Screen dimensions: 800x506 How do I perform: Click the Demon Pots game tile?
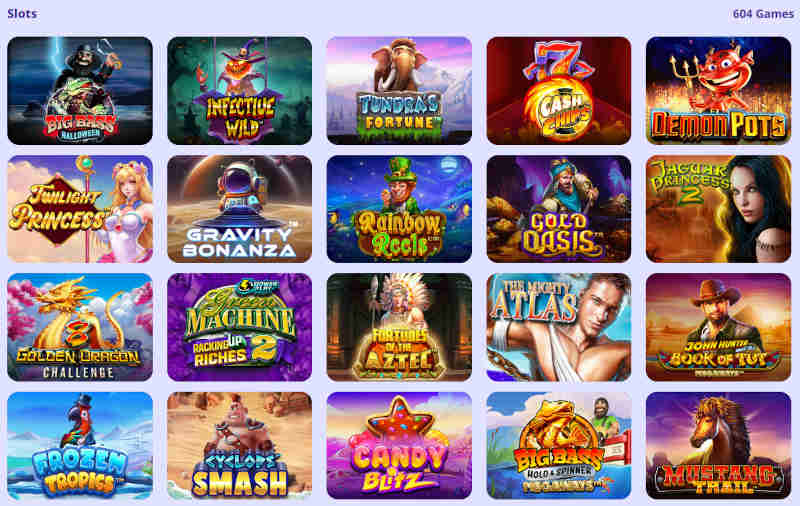pos(718,91)
